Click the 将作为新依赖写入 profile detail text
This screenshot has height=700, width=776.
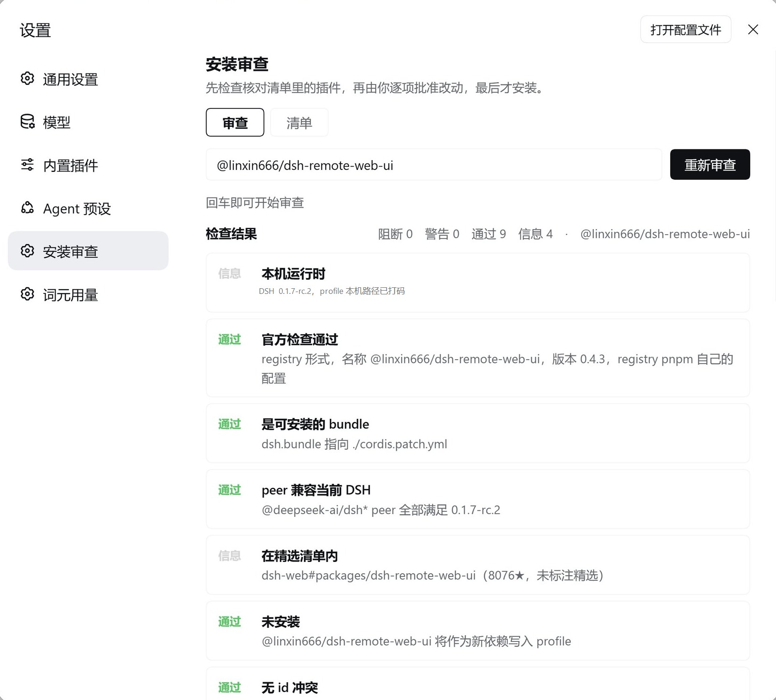point(503,641)
